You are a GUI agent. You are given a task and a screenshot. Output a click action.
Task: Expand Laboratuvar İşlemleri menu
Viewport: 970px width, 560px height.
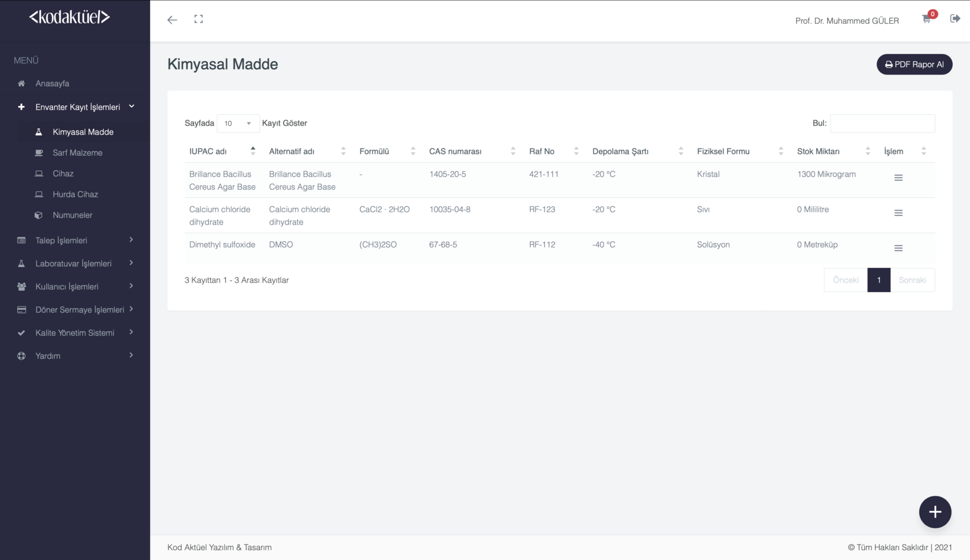point(73,263)
